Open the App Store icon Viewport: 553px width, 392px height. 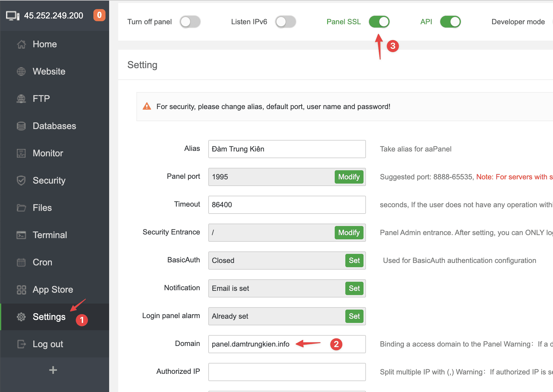click(x=21, y=289)
